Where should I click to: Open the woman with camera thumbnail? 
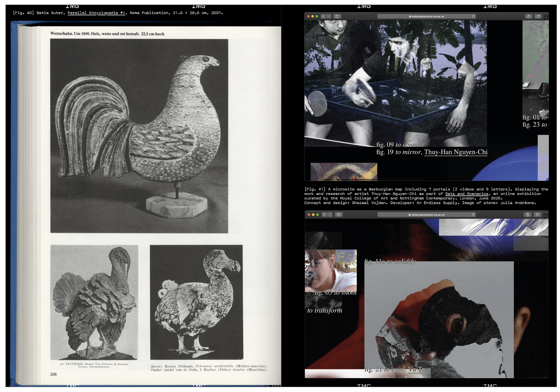click(x=331, y=270)
